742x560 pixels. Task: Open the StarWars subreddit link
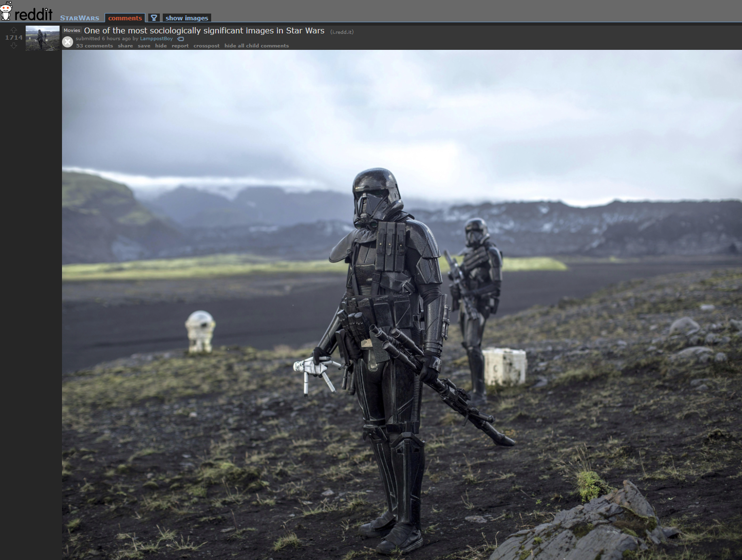coord(79,18)
